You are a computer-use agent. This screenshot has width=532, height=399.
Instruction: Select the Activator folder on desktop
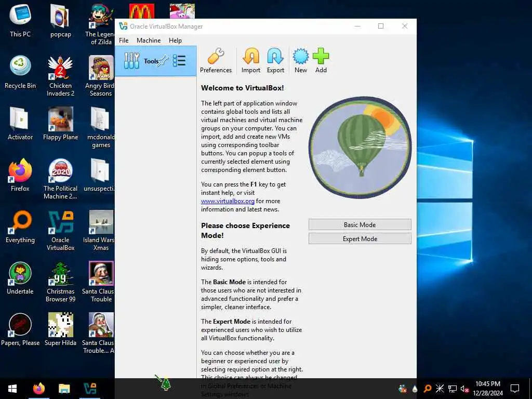[x=20, y=124]
